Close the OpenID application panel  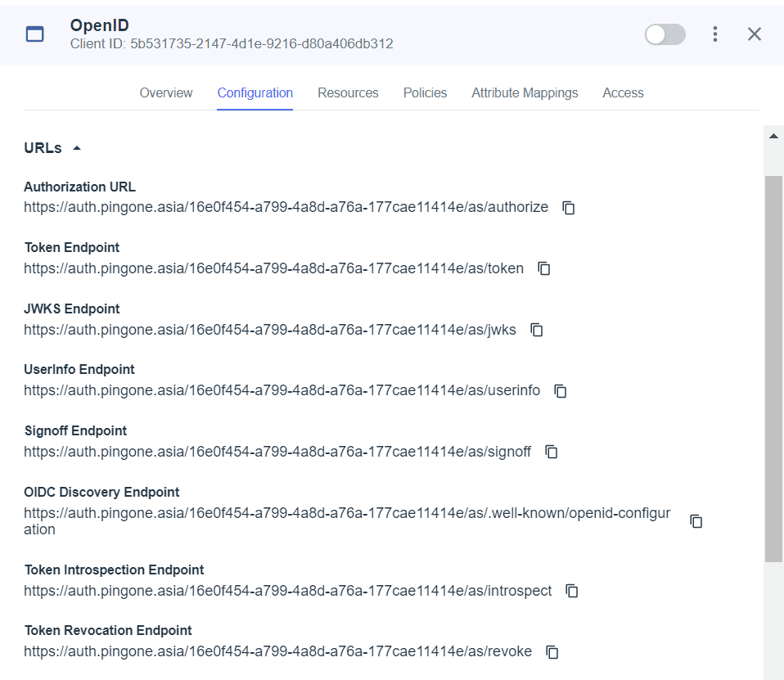(x=755, y=34)
